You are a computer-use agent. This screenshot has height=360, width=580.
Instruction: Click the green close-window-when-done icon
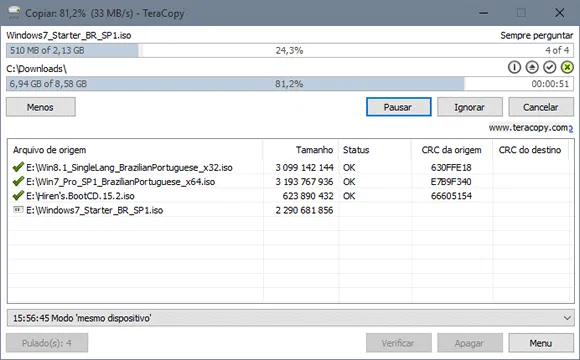(567, 67)
